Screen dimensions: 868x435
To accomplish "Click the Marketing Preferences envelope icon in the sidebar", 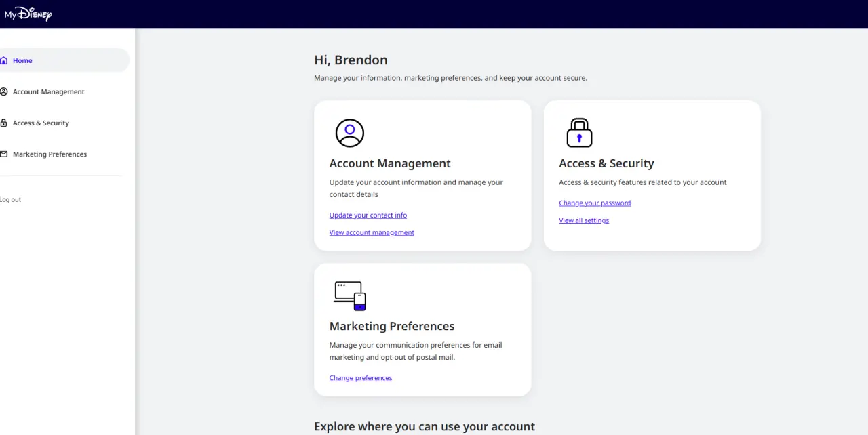I will point(3,154).
